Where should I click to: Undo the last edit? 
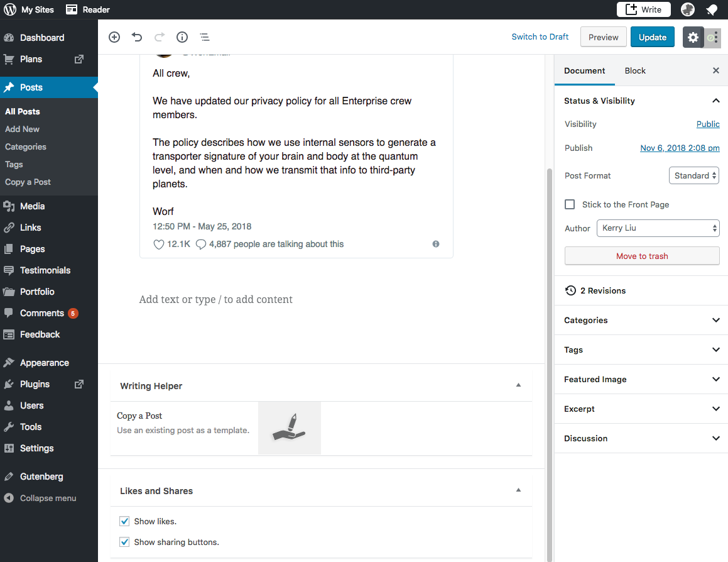click(x=136, y=37)
